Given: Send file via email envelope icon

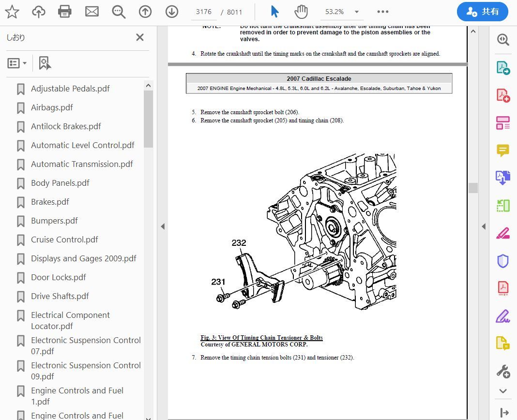Looking at the screenshot, I should (x=91, y=12).
